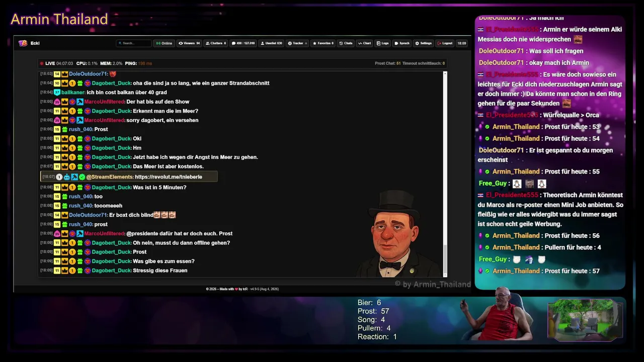Image resolution: width=644 pixels, height=362 pixels.
Task: Open Userlist 630
Action: 271,43
